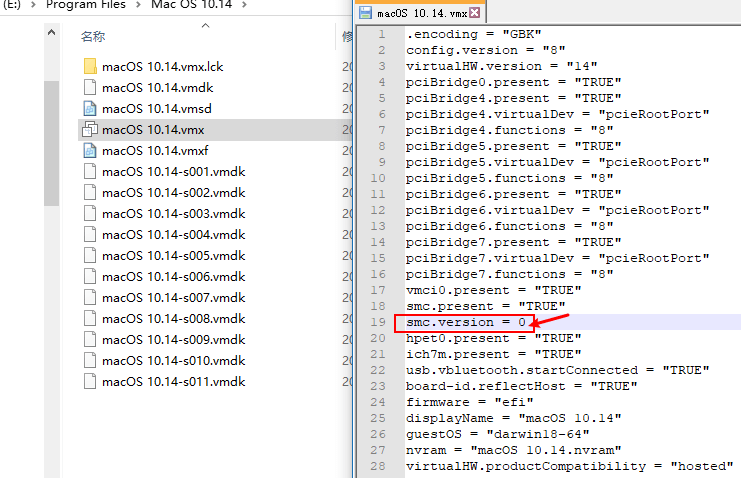
Task: Click the file icon of macOS 10.14.vmsd
Action: [x=90, y=108]
